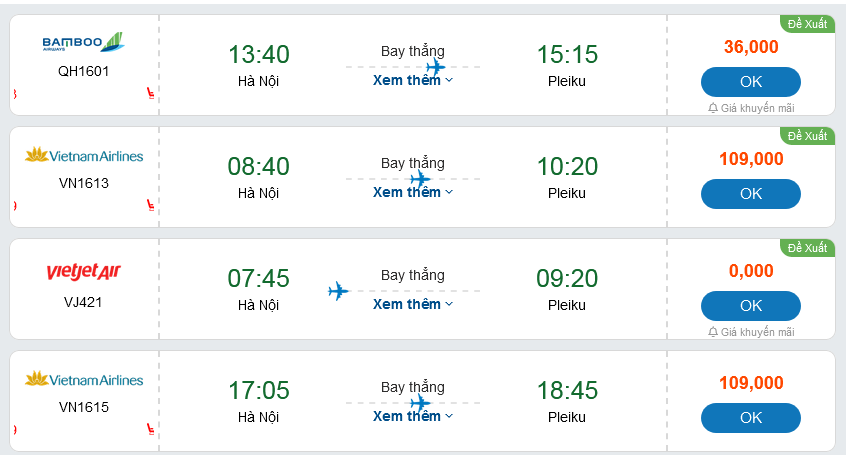Expand Xem thêm for the 07:45 flight

412,304
